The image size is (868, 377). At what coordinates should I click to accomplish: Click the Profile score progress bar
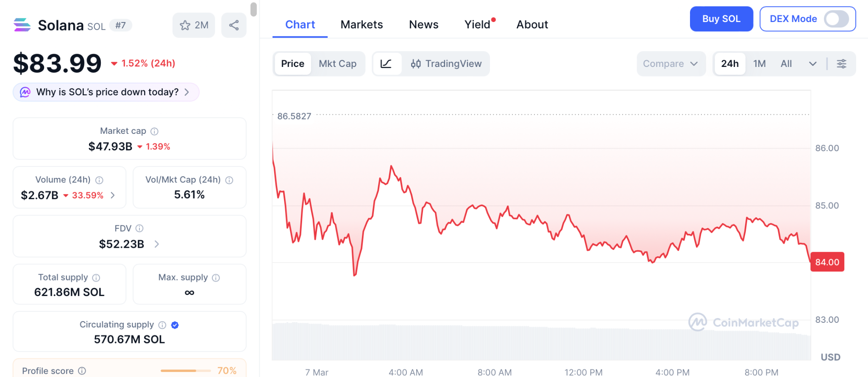[186, 371]
